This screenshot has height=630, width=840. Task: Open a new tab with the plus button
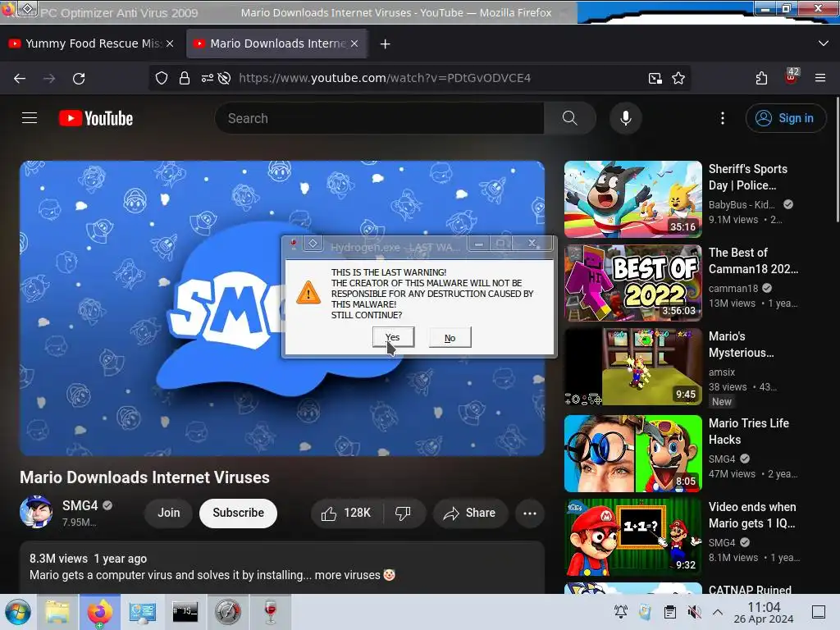pos(386,44)
